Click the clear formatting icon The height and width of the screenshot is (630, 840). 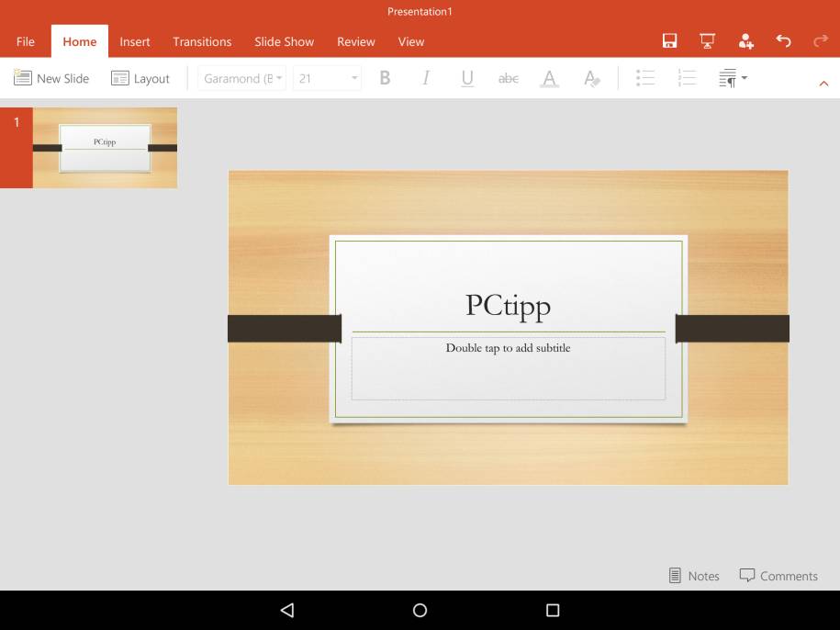click(x=591, y=79)
